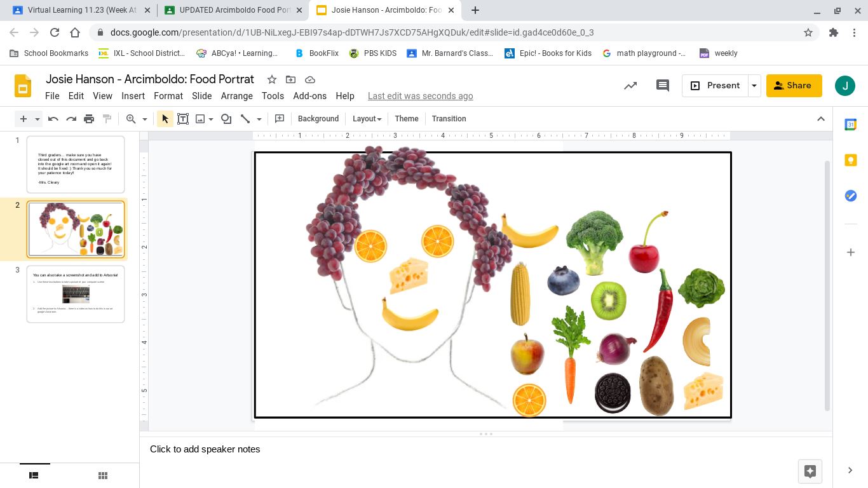Viewport: 868px width, 488px height.
Task: Switch to filmstrip view
Action: tap(34, 475)
